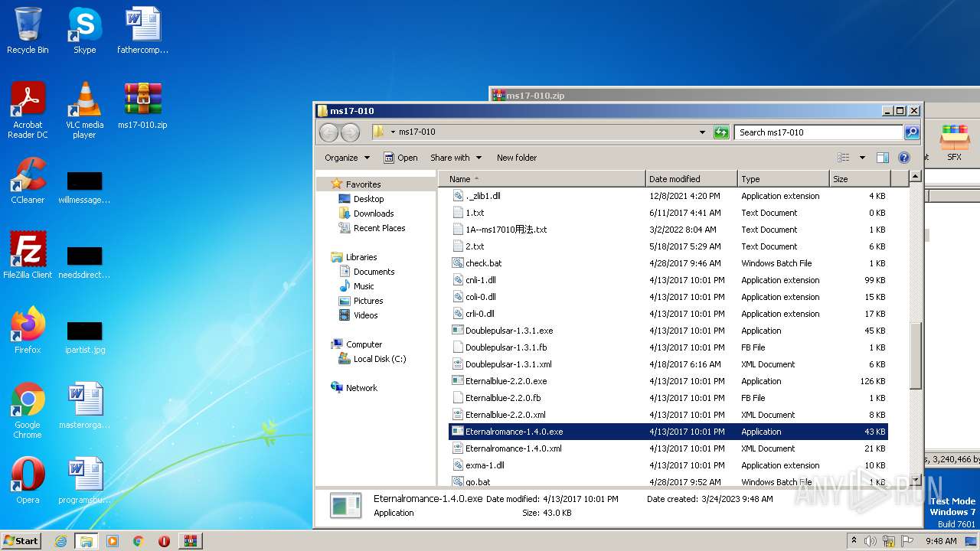Image resolution: width=980 pixels, height=551 pixels.
Task: Click Search ms17-010 input field
Action: tap(818, 132)
